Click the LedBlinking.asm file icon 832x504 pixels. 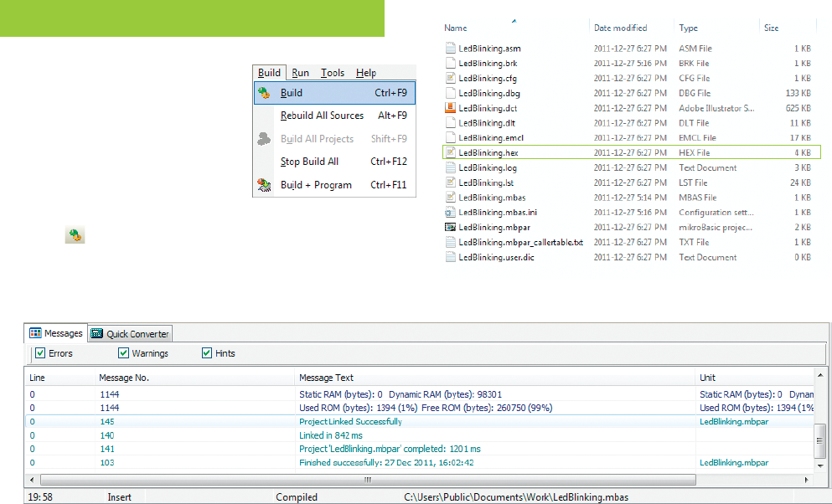(x=450, y=49)
